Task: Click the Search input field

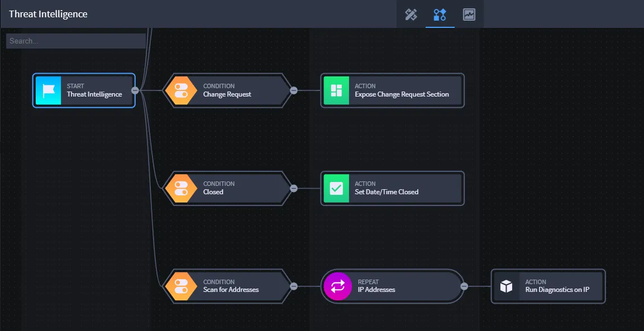Action: 76,41
